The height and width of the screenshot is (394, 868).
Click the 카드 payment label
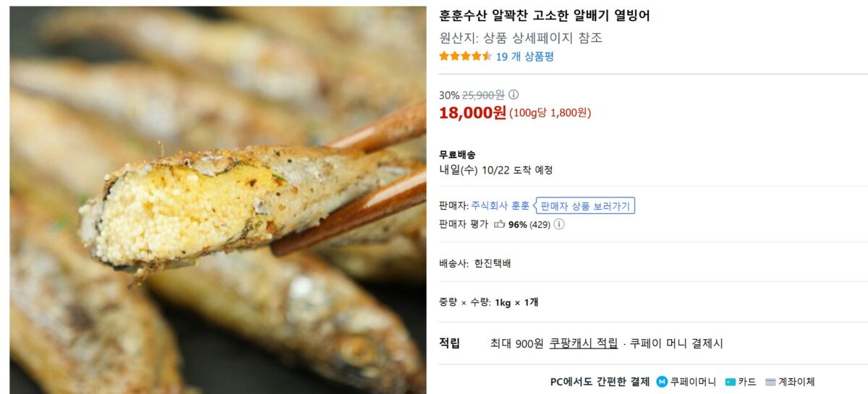pos(747,382)
